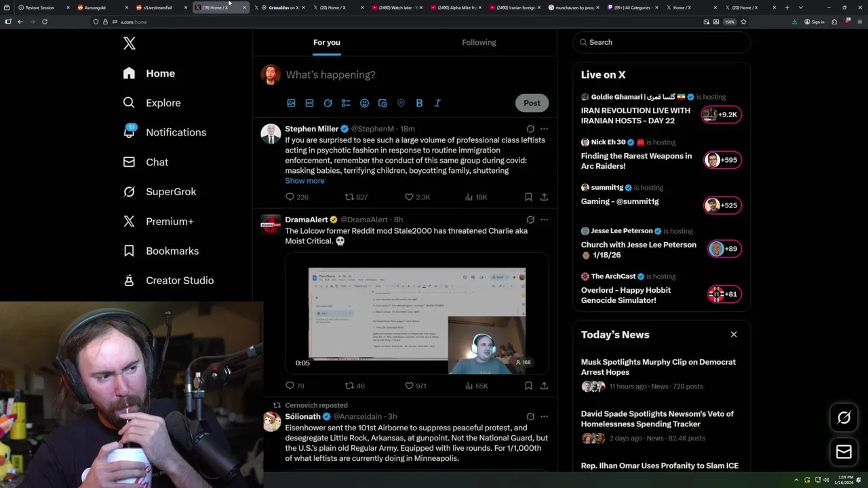Image resolution: width=868 pixels, height=488 pixels.
Task: Focus the Search box
Action: click(x=661, y=42)
